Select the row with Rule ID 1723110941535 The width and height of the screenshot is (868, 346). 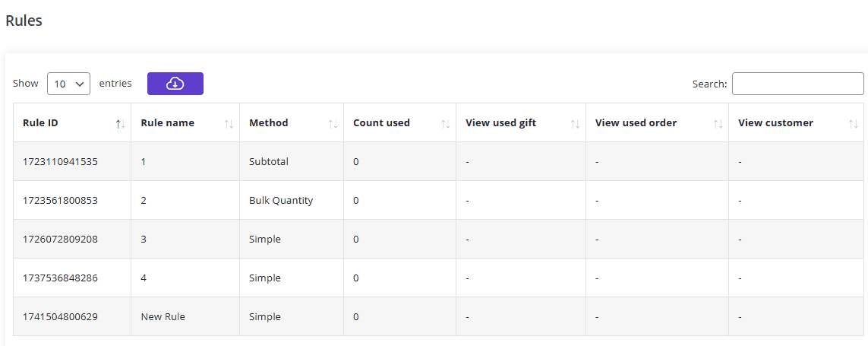coord(60,162)
